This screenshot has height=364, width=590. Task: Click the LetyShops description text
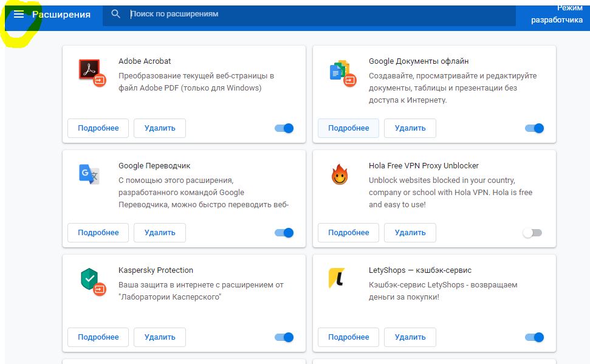[x=443, y=290]
